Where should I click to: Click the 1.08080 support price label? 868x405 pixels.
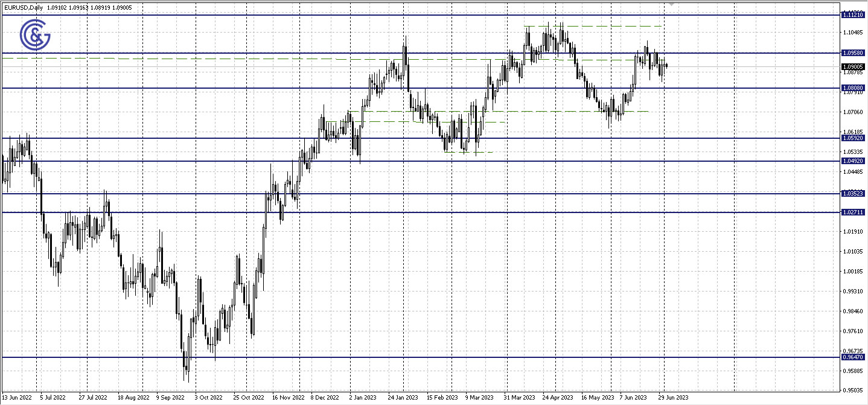854,88
